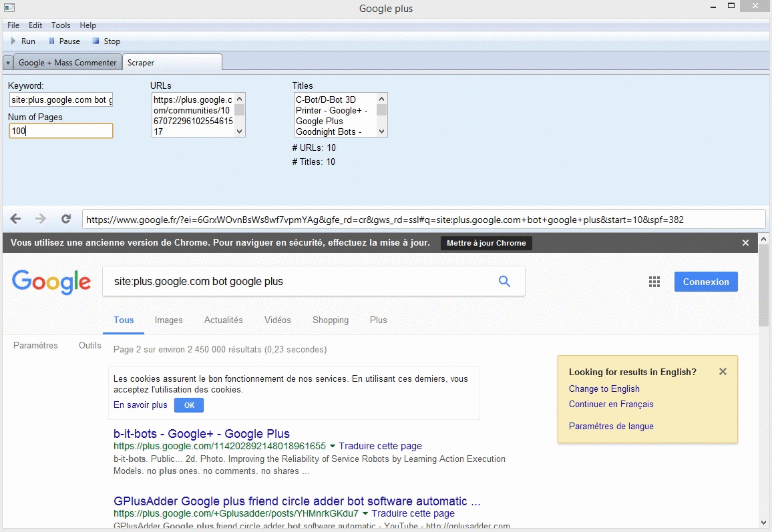Open Paramètres de langue link

click(x=611, y=426)
